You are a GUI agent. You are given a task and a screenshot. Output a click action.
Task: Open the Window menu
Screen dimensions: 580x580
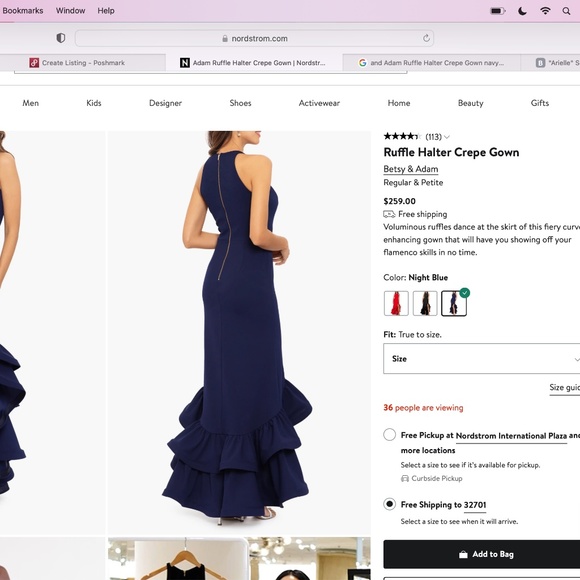pos(70,11)
